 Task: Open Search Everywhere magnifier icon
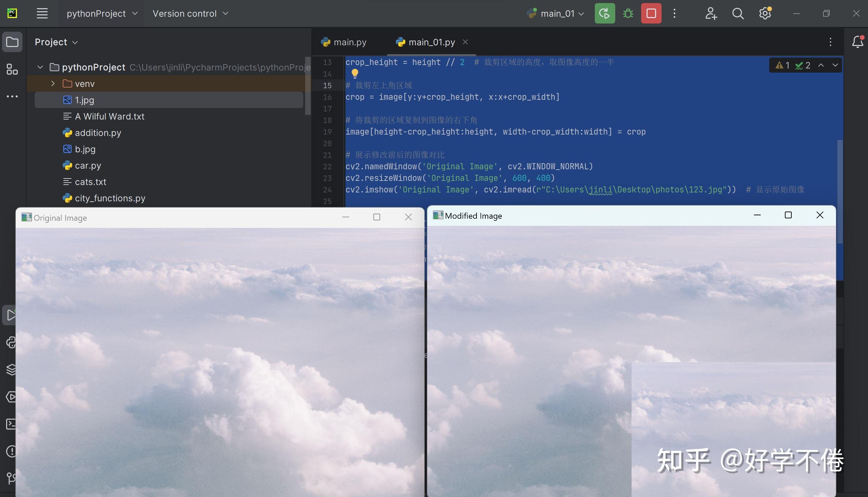pyautogui.click(x=738, y=14)
